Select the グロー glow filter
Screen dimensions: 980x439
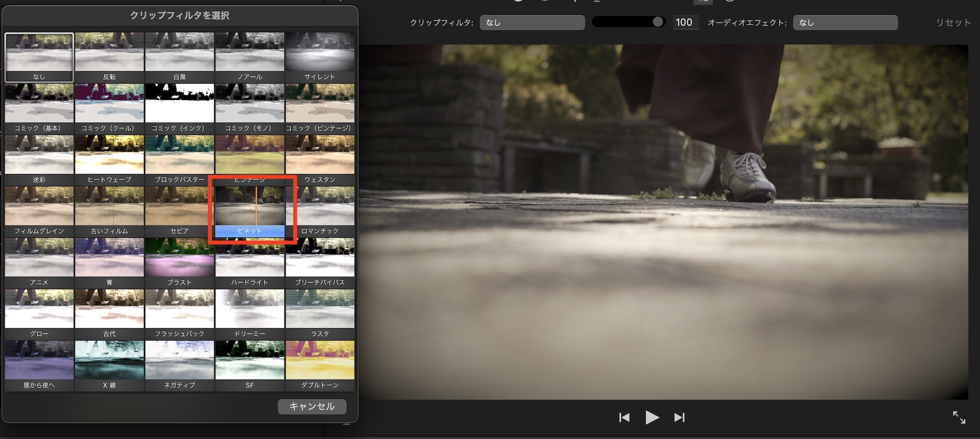(39, 314)
